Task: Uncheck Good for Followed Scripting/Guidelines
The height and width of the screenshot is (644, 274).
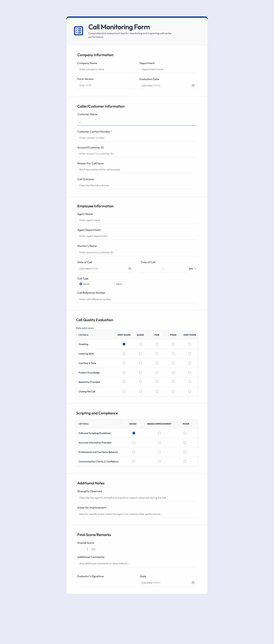Action: (x=134, y=433)
